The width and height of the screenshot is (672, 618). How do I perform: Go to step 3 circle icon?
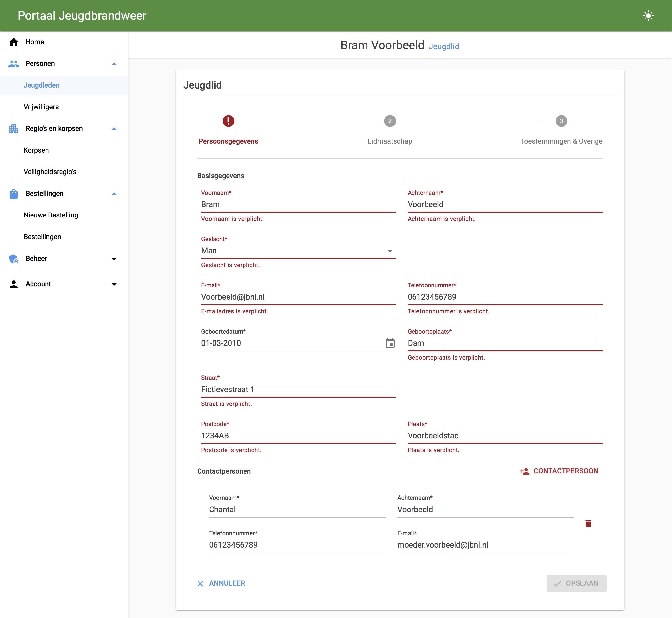561,121
